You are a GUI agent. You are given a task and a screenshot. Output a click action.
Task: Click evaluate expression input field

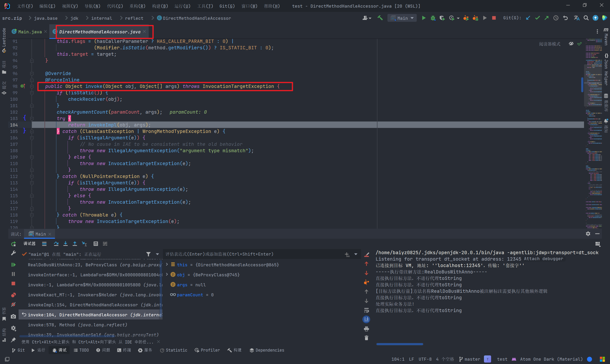254,254
